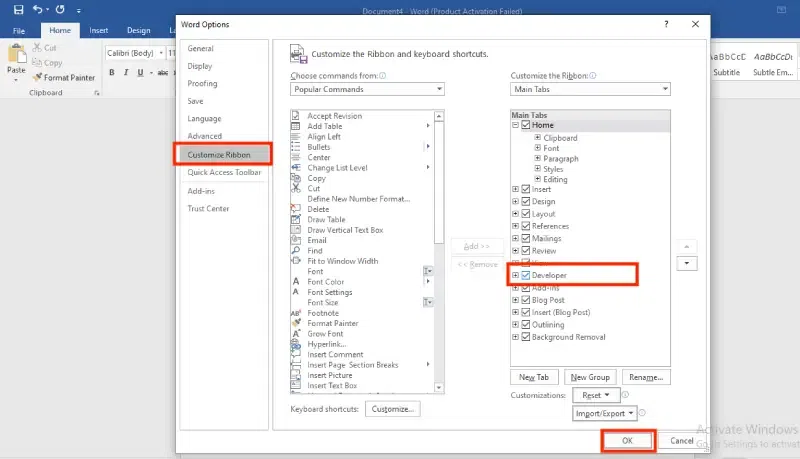Click the Redo icon in quick access toolbar
This screenshot has width=800, height=459.
click(60, 9)
